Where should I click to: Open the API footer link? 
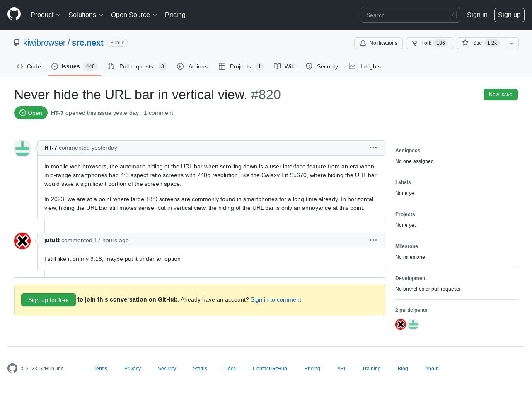coord(341,369)
